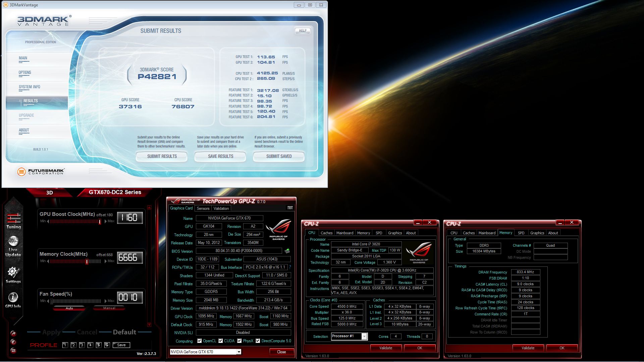Open the Tuning panel in GPU Tweak
The width and height of the screenshot is (644, 362).
click(14, 221)
